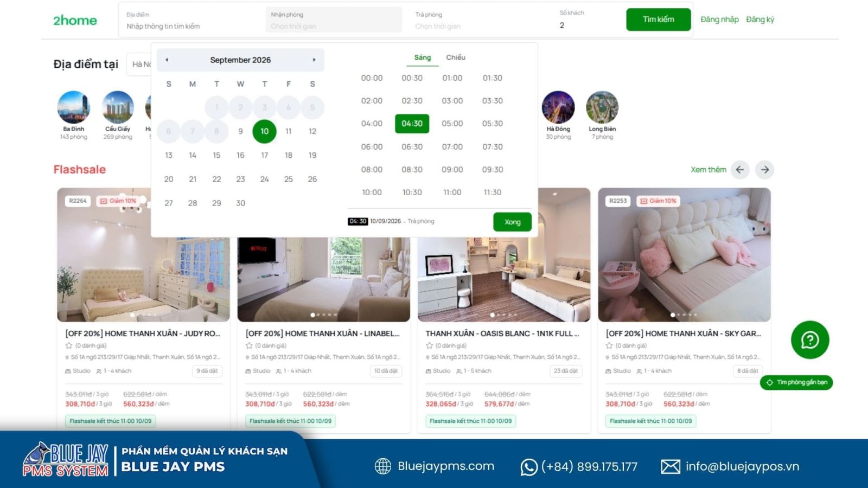Click the Xong done button
The image size is (868, 488).
[x=512, y=222]
